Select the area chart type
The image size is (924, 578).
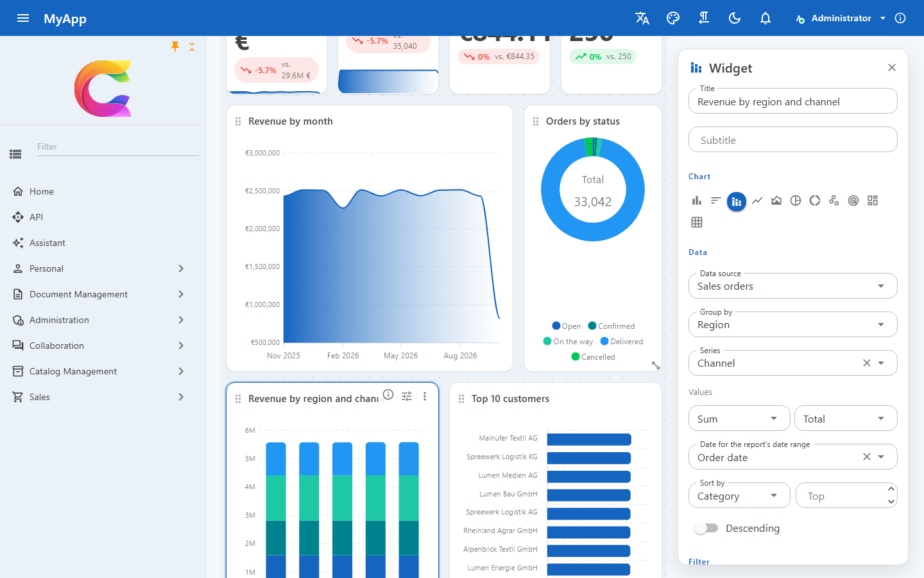(x=776, y=201)
